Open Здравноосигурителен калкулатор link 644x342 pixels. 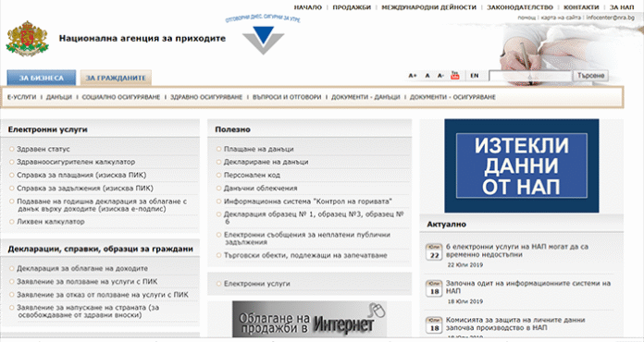76,162
